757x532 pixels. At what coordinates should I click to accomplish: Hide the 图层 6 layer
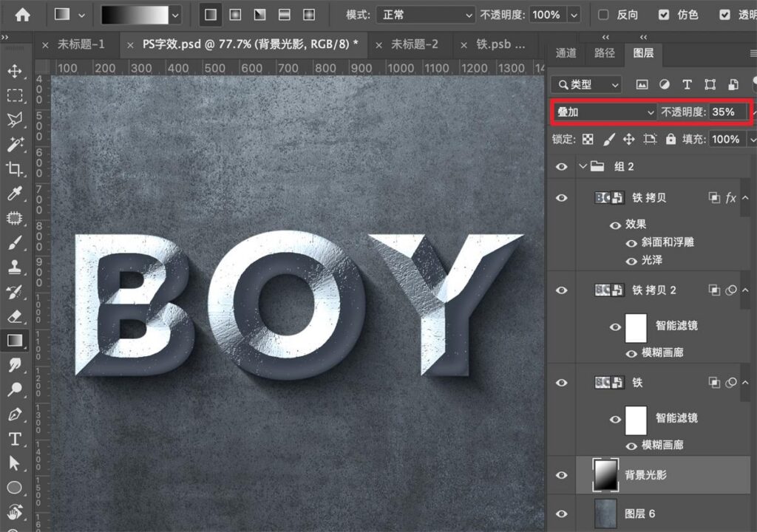coord(561,514)
